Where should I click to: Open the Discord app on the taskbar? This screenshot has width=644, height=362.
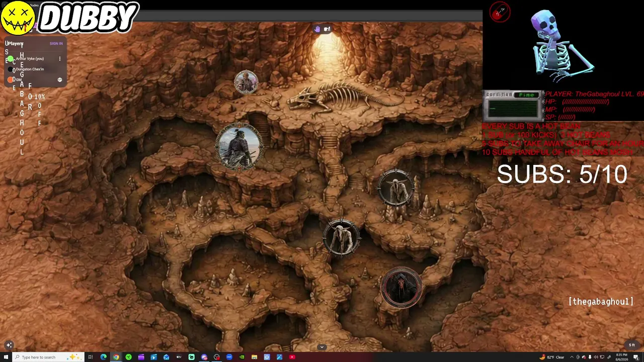pyautogui.click(x=204, y=357)
